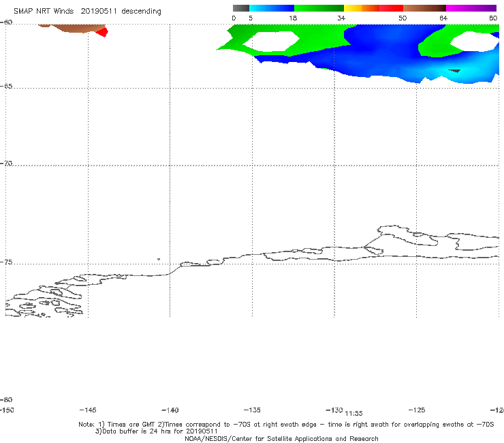Click the colorbar label '18'
Viewport: 504px width, 443px height.
click(293, 18)
